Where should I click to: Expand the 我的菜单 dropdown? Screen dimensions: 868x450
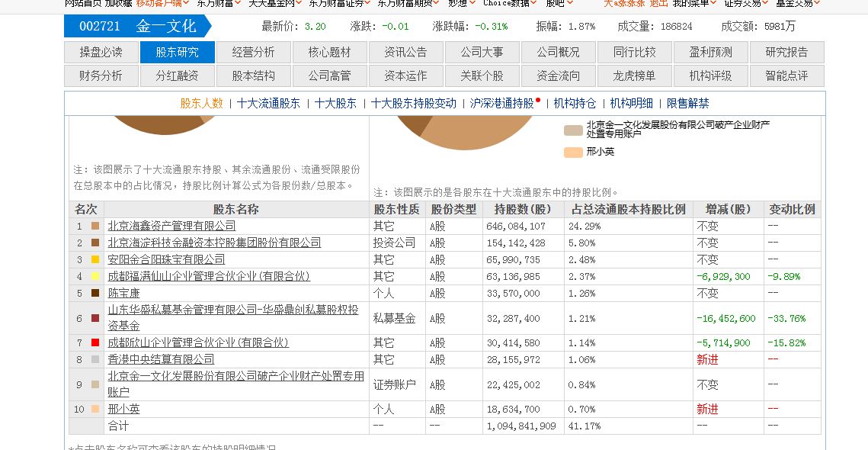[x=695, y=3]
